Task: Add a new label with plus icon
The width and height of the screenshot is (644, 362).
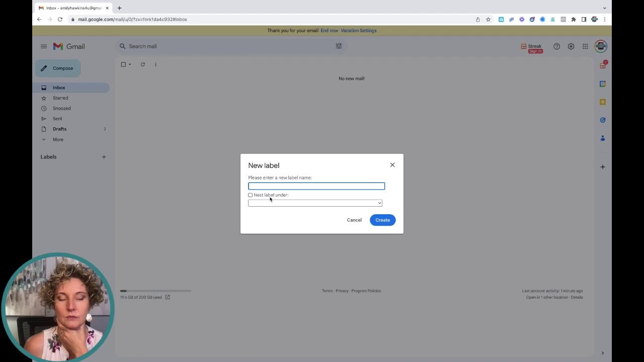Action: [x=104, y=157]
